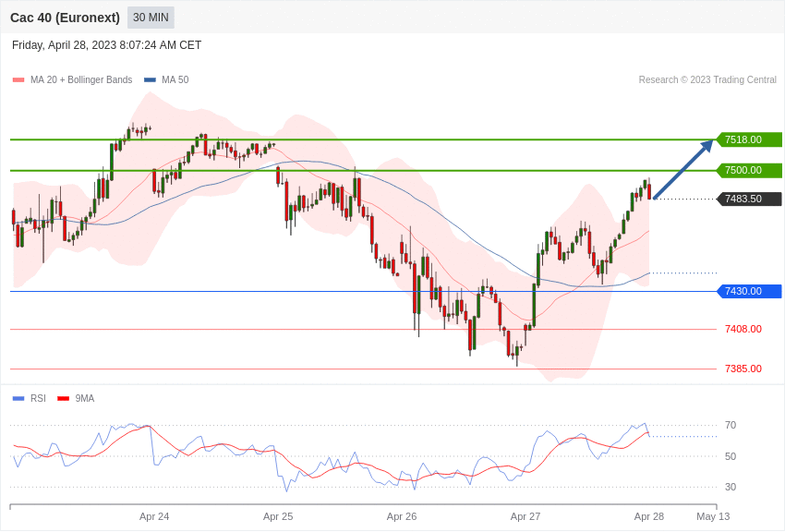Image resolution: width=785 pixels, height=532 pixels.
Task: Switch to the Apr 24 session label
Action: pyautogui.click(x=154, y=517)
